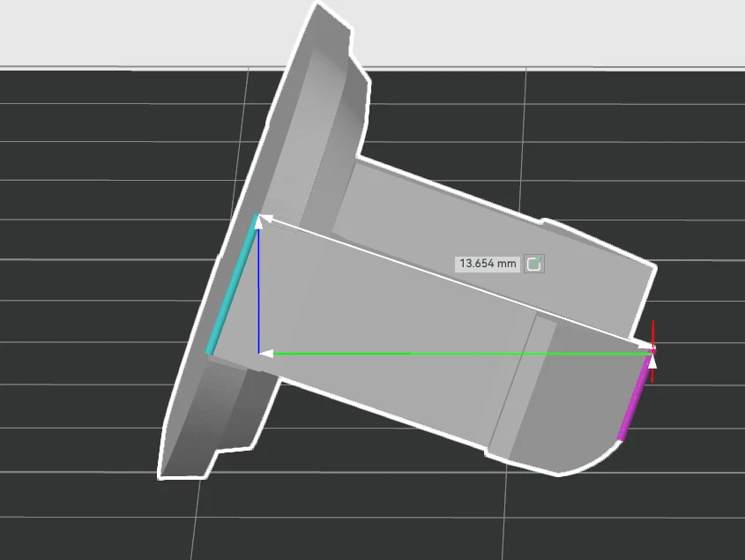745x560 pixels.
Task: Click upward arrowhead on the red line
Action: 652,361
